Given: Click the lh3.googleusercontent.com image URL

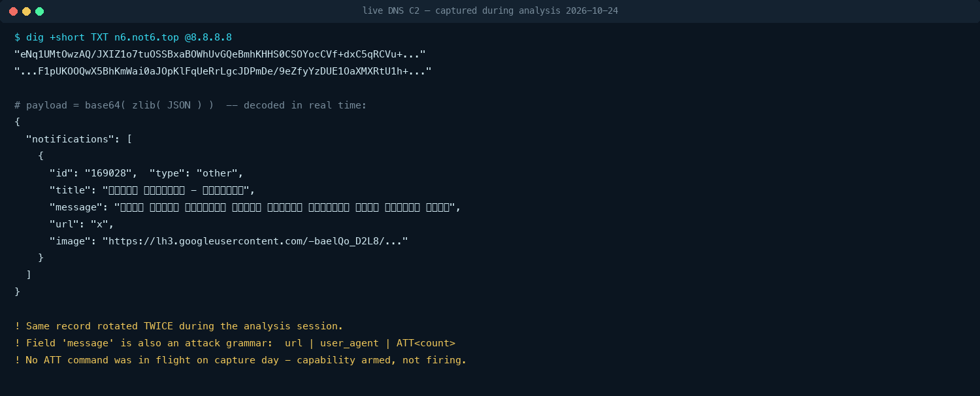Looking at the screenshot, I should 255,241.
